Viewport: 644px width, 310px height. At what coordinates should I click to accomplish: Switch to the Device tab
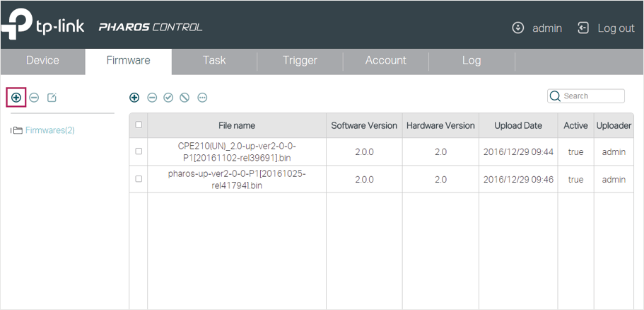[42, 60]
